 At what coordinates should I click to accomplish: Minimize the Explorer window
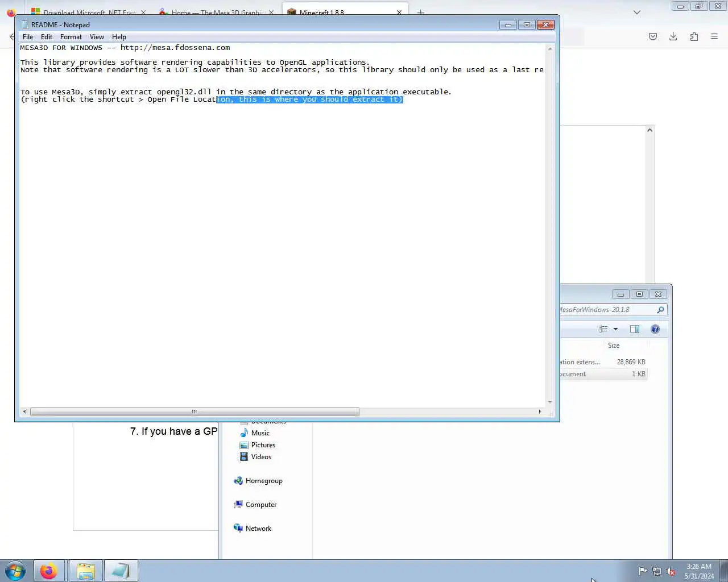(x=621, y=294)
